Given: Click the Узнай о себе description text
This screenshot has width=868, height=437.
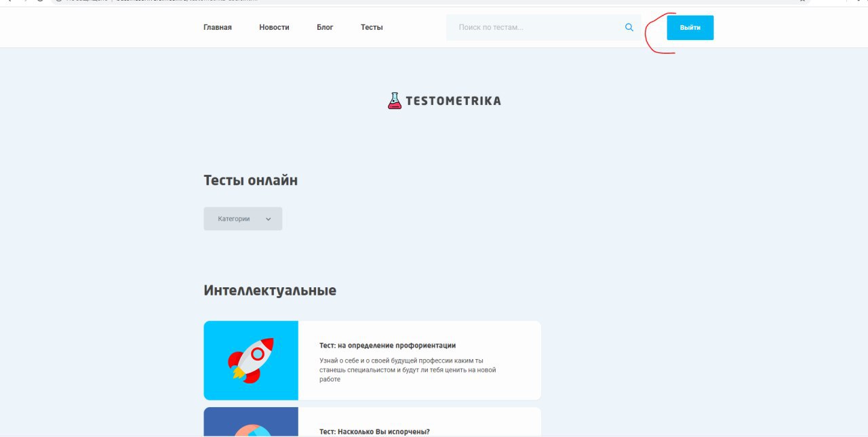Looking at the screenshot, I should (x=408, y=370).
